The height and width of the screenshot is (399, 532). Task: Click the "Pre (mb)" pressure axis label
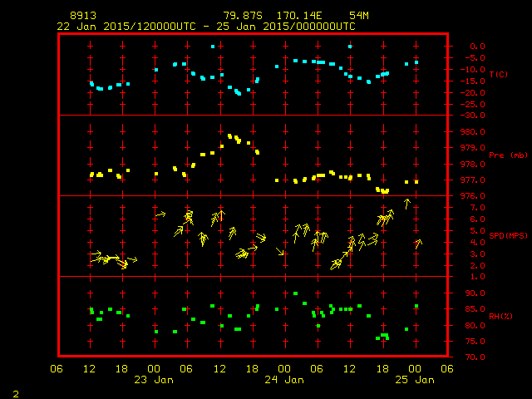tap(508, 155)
